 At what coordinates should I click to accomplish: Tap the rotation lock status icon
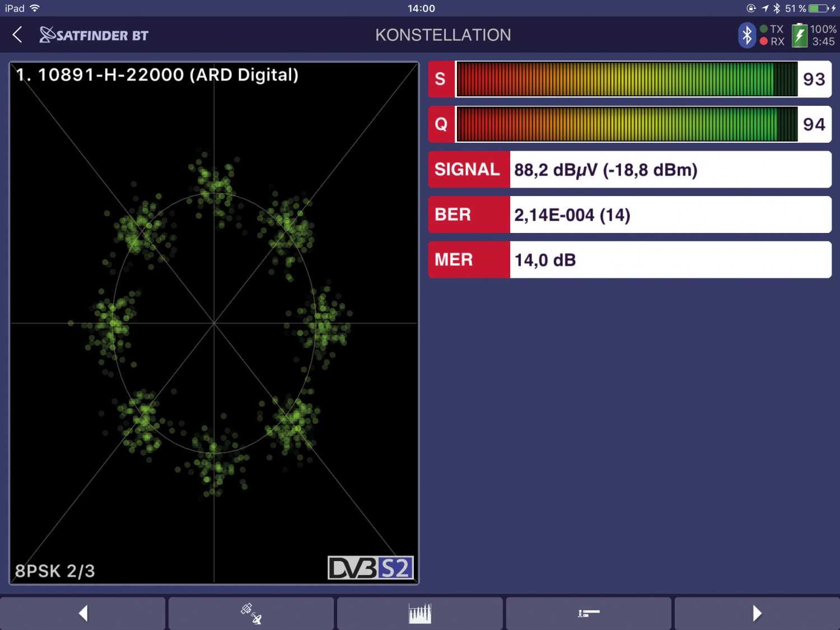(x=752, y=8)
